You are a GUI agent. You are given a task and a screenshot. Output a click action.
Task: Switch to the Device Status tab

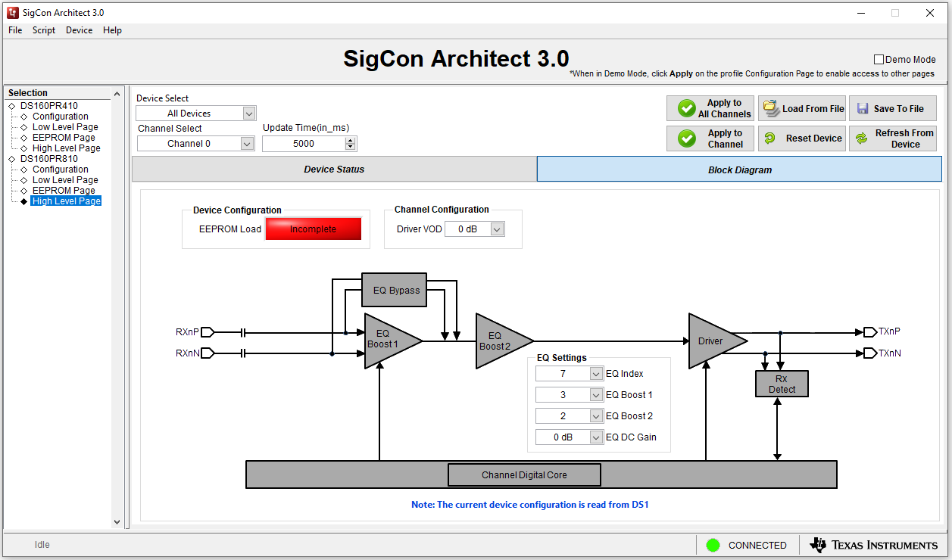pos(334,170)
